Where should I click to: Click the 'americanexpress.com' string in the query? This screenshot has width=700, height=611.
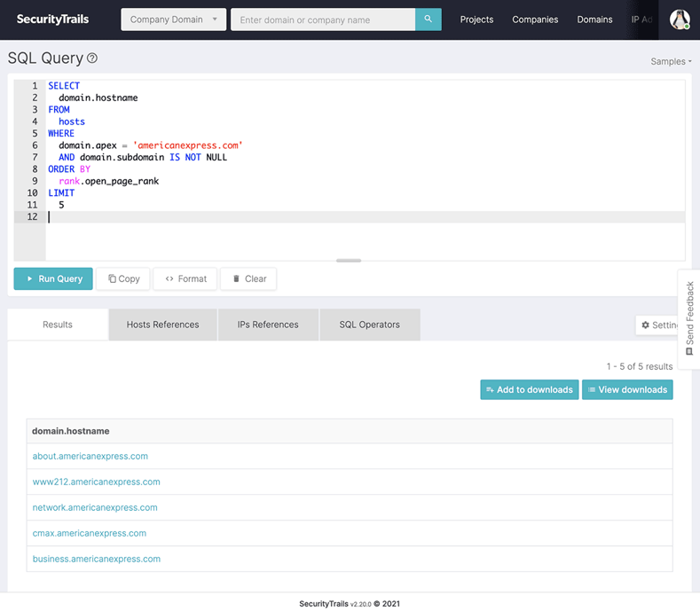click(188, 145)
